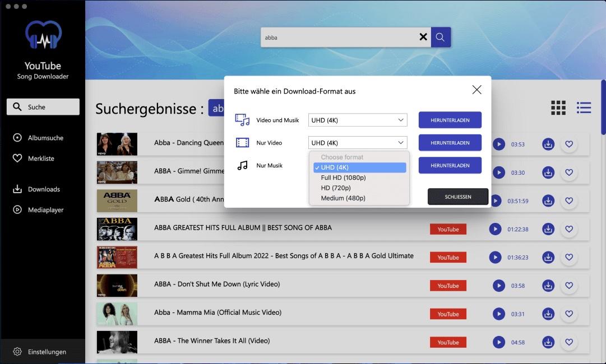Download "ABBA - Don't Shut Me Down"

(548, 285)
